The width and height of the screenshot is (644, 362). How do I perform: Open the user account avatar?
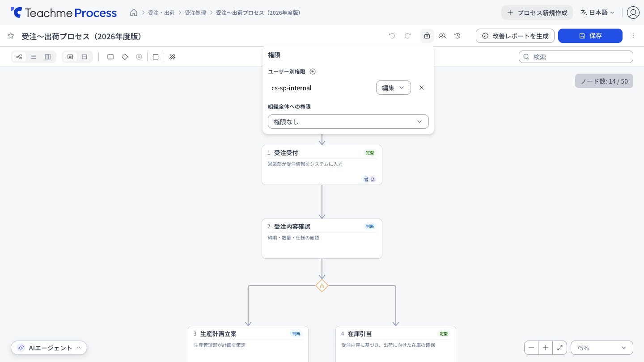(x=633, y=13)
